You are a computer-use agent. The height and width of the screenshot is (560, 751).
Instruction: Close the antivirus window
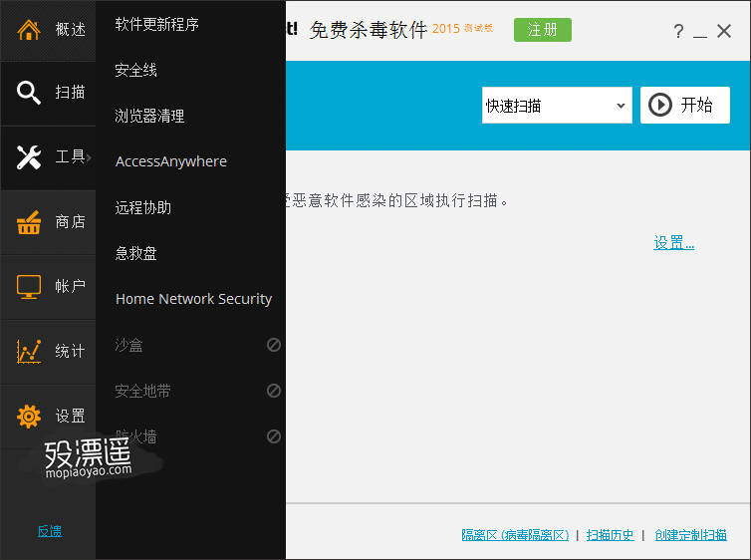point(724,31)
